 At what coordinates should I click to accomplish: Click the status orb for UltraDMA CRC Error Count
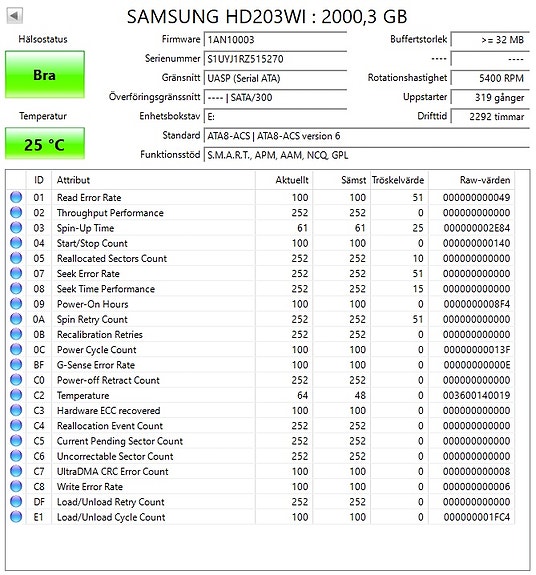click(16, 471)
